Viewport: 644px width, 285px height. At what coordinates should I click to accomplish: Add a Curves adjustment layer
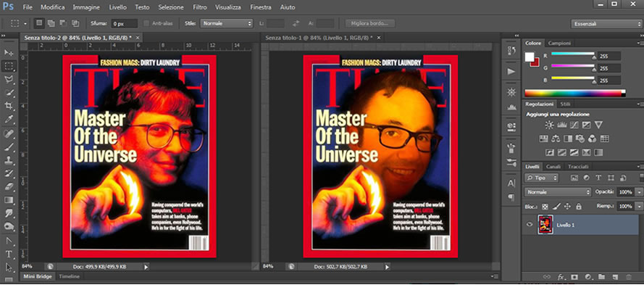[x=574, y=125]
